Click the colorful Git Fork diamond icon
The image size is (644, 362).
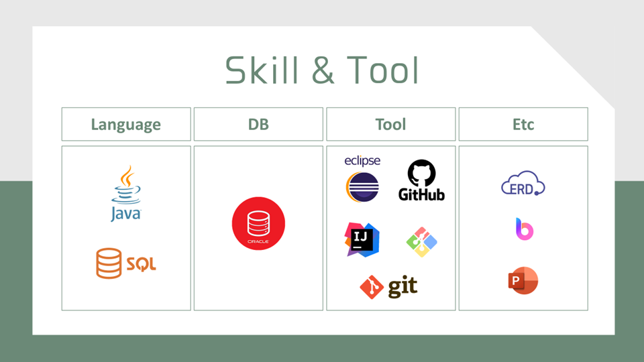421,242
